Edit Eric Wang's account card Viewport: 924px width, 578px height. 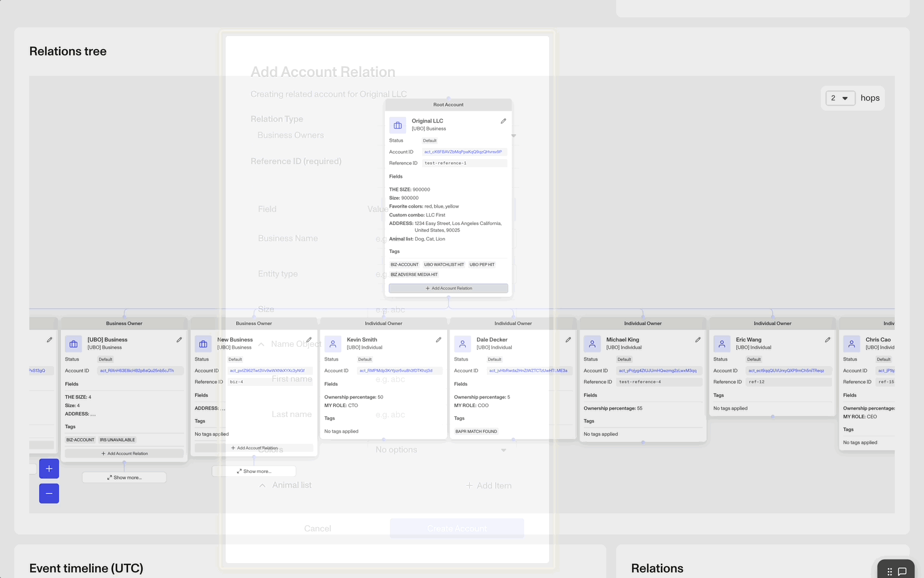[x=828, y=340]
